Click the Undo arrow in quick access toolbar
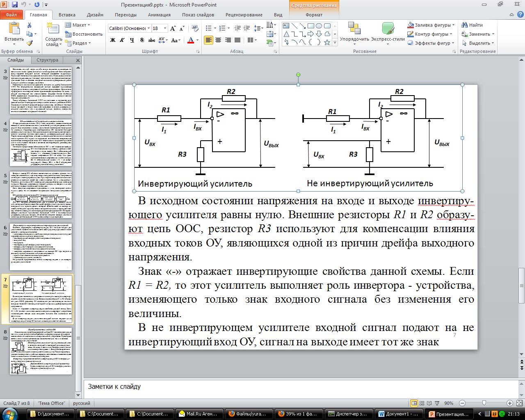Screen dimensions: 525x420 pos(24,5)
